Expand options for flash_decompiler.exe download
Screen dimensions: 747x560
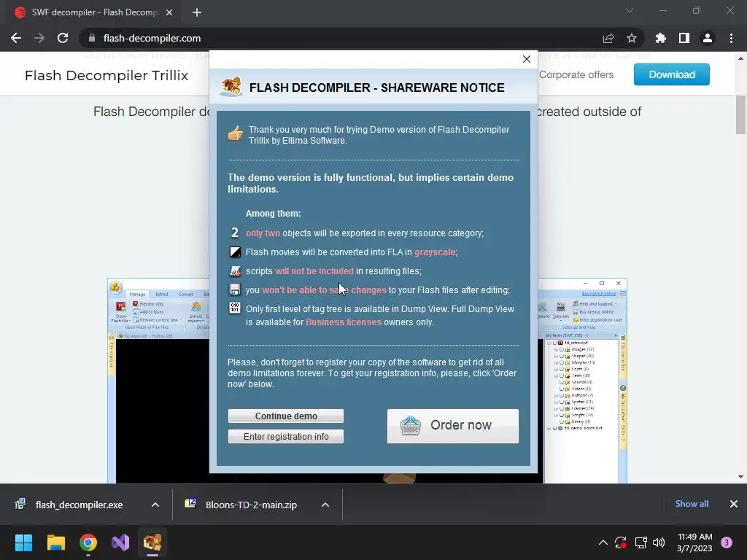(x=155, y=505)
